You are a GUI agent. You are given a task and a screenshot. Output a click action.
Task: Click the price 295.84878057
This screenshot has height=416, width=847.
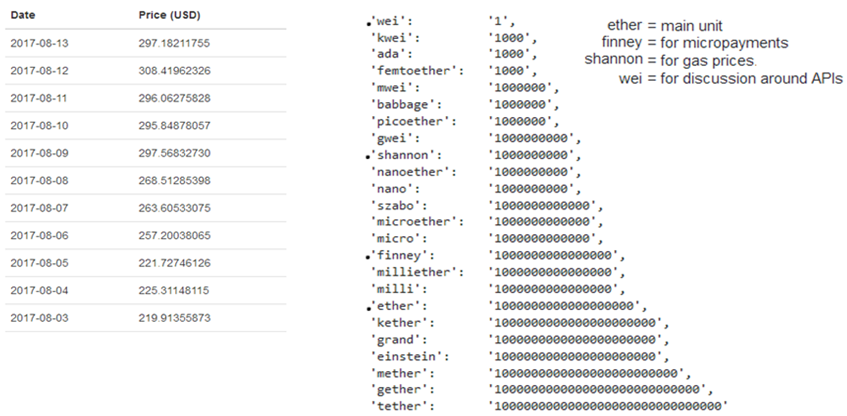(x=181, y=125)
